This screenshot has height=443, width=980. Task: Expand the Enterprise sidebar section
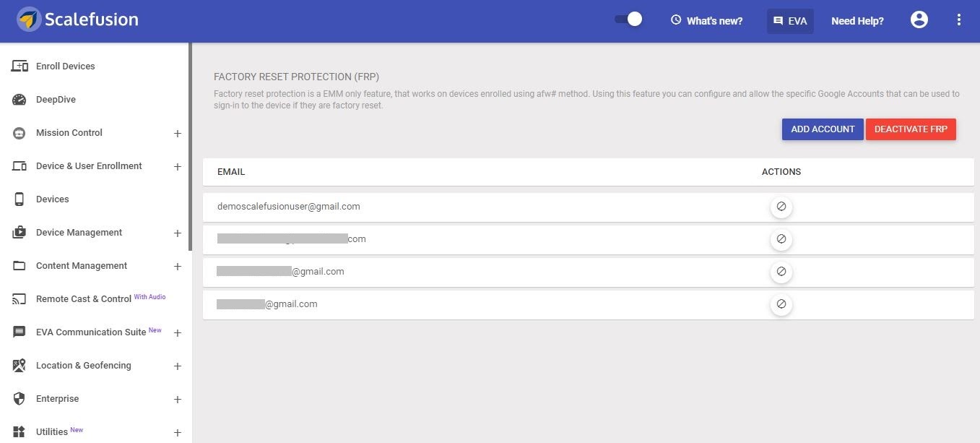coord(178,400)
